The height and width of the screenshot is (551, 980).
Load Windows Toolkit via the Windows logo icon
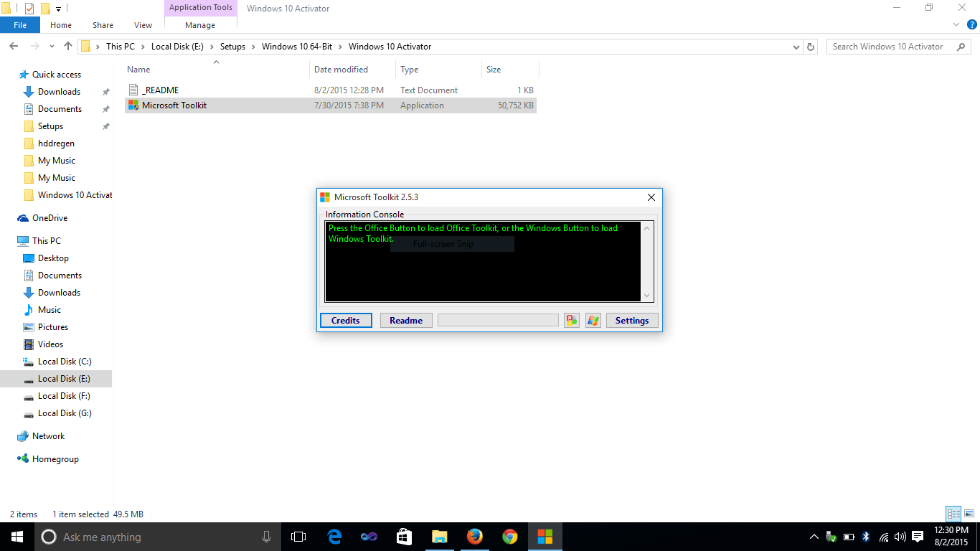pos(593,320)
